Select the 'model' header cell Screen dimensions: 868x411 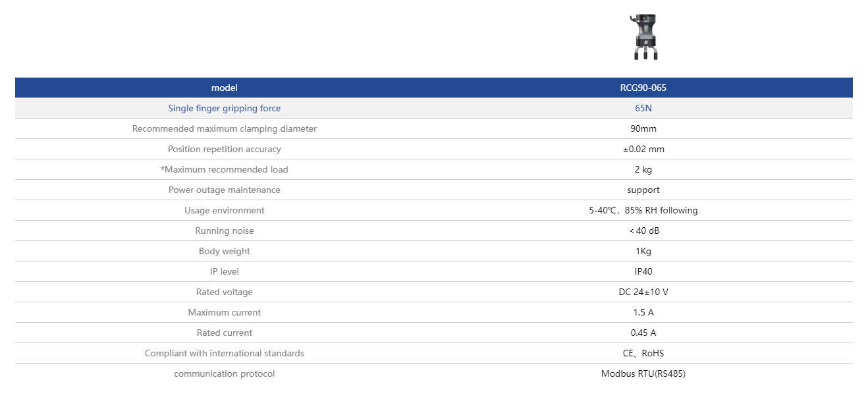click(x=225, y=88)
